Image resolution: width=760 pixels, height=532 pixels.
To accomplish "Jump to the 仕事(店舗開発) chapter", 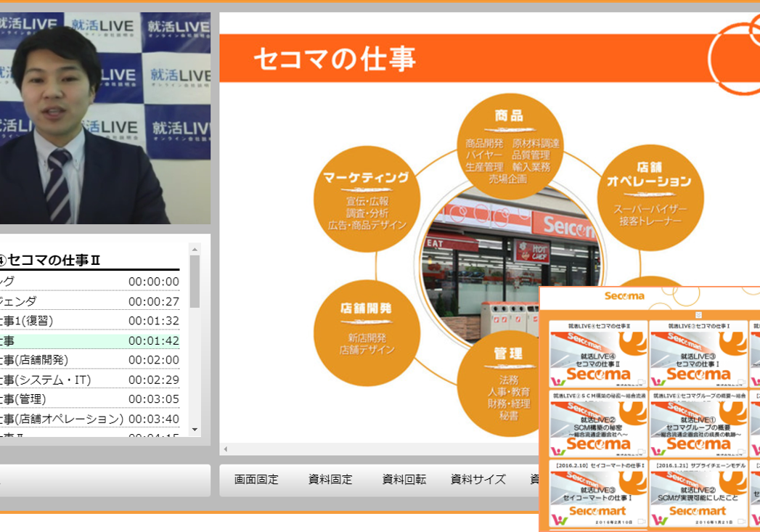I will pyautogui.click(x=90, y=360).
